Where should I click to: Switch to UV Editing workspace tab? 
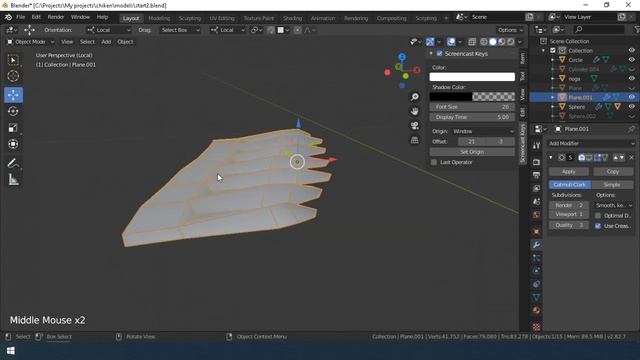coord(222,18)
